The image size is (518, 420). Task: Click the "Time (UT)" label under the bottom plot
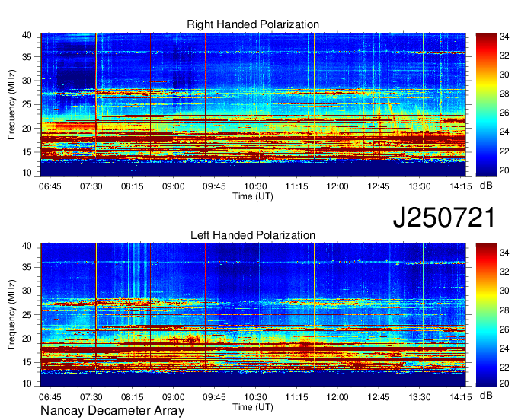coord(253,407)
